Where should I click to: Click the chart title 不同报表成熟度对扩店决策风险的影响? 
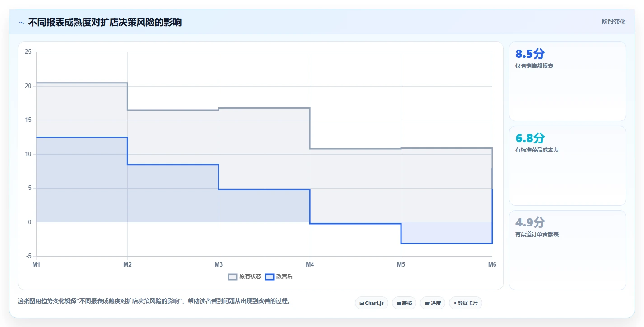click(105, 23)
